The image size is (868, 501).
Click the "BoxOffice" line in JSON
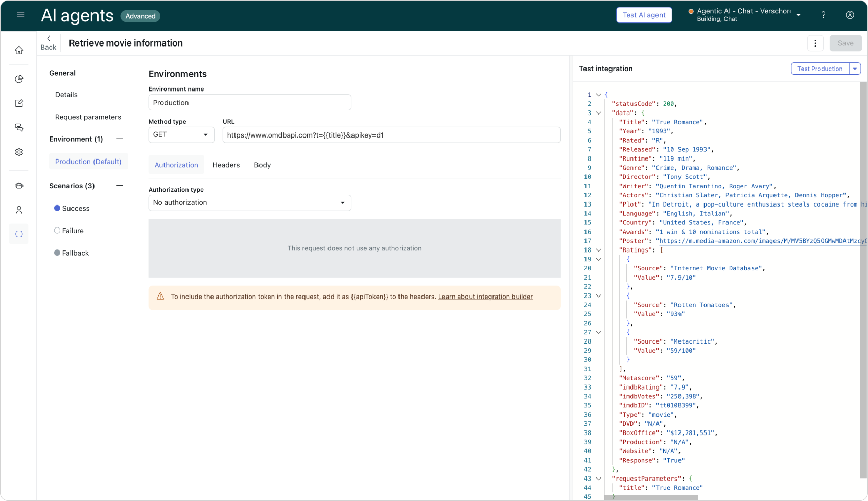pyautogui.click(x=668, y=433)
